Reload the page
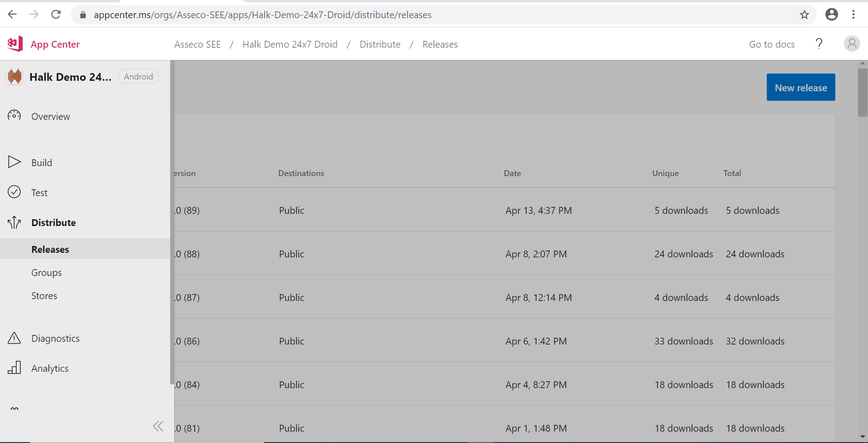This screenshot has width=868, height=443. tap(56, 15)
